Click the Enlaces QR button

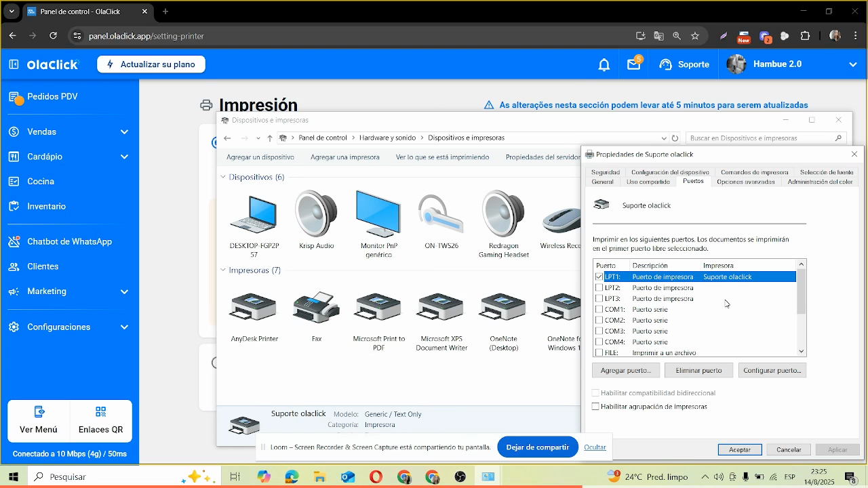coord(101,420)
